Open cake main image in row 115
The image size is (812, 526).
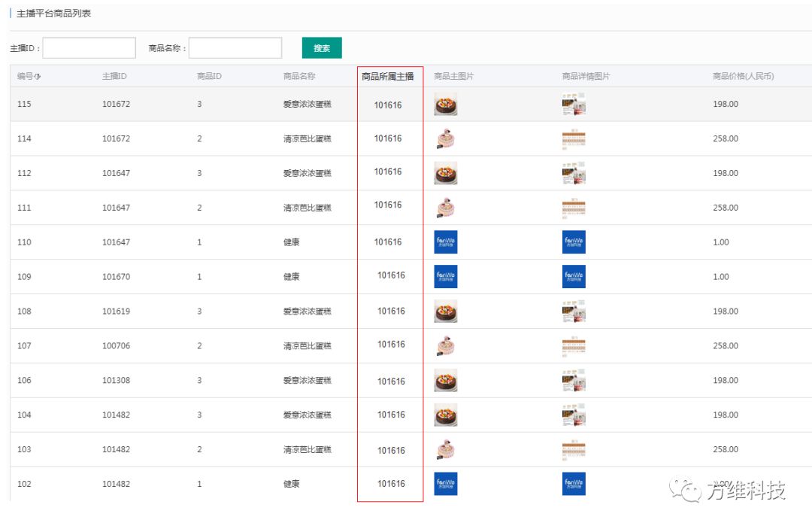coord(445,104)
